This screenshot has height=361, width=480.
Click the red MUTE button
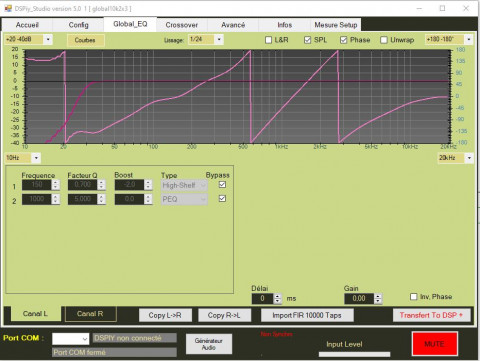click(435, 344)
